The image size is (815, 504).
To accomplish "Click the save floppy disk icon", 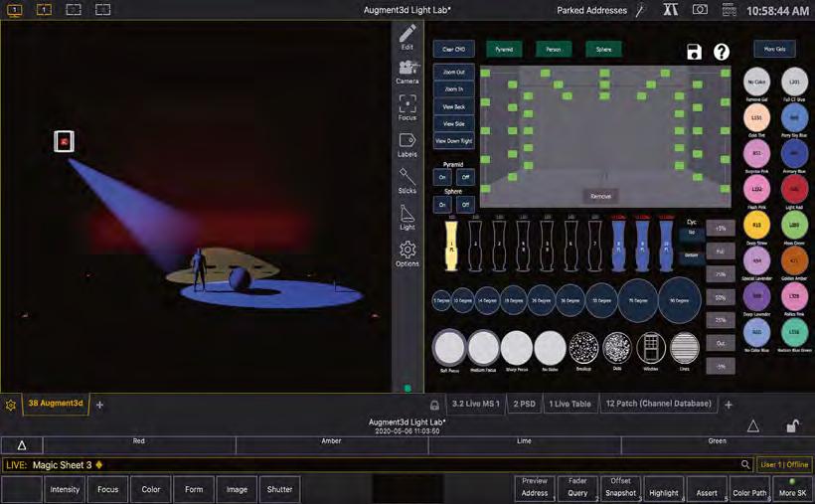I will tap(694, 52).
